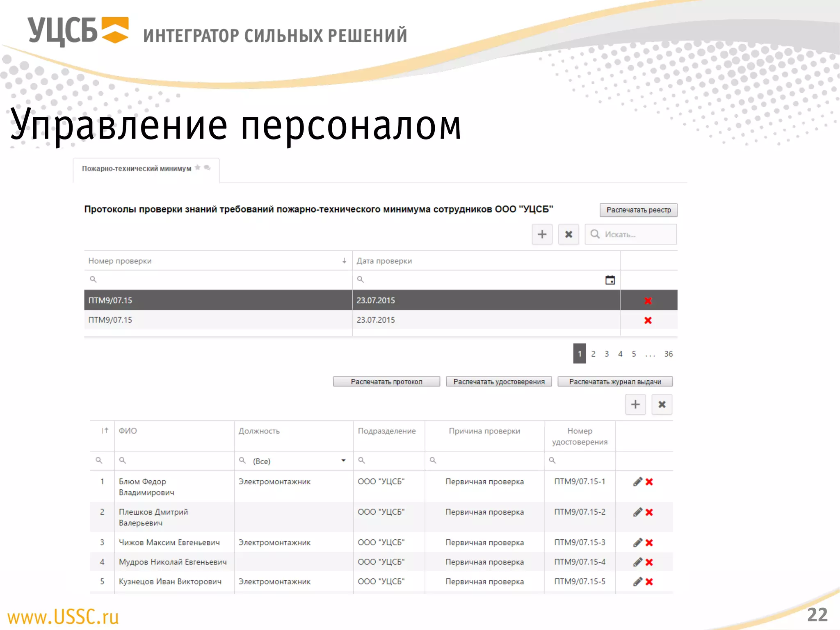Click the plus icon above the protocols table

click(x=542, y=234)
